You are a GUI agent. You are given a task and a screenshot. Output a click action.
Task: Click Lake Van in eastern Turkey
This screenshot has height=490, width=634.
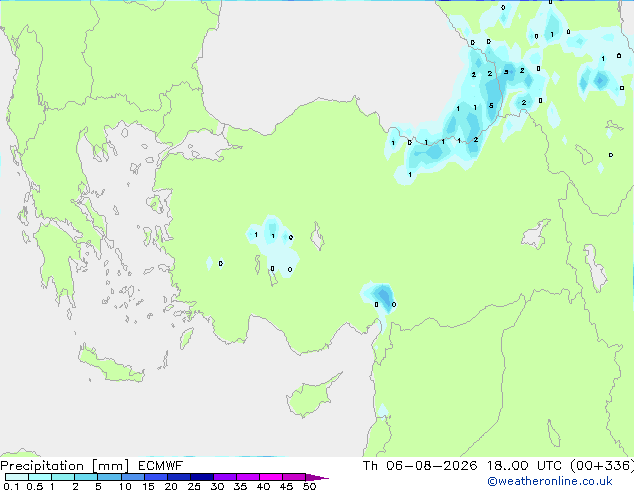[x=536, y=234]
